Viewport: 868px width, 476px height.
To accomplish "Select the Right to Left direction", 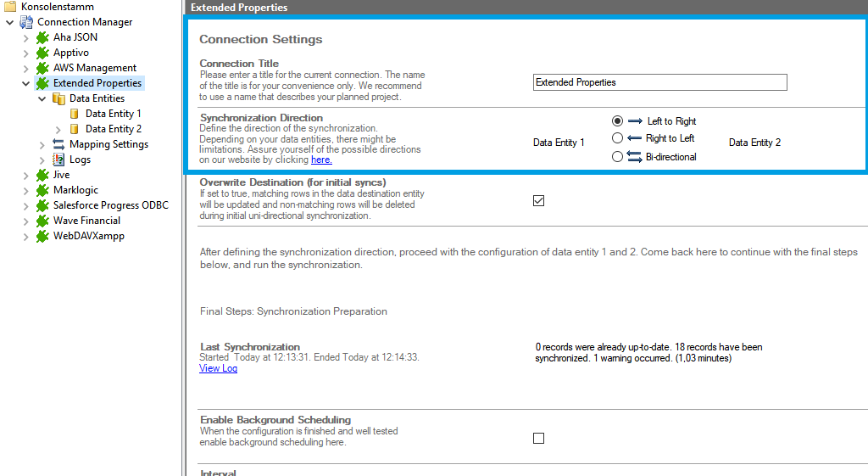I will tap(617, 138).
